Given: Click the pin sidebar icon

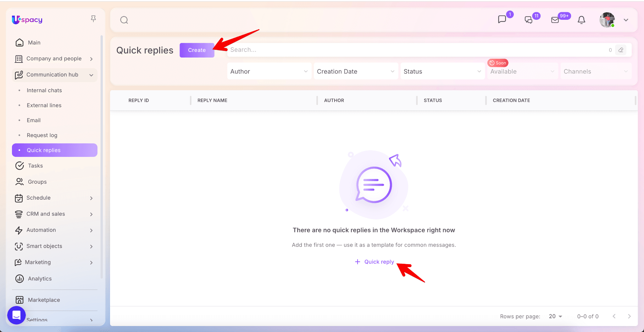Looking at the screenshot, I should (x=93, y=19).
